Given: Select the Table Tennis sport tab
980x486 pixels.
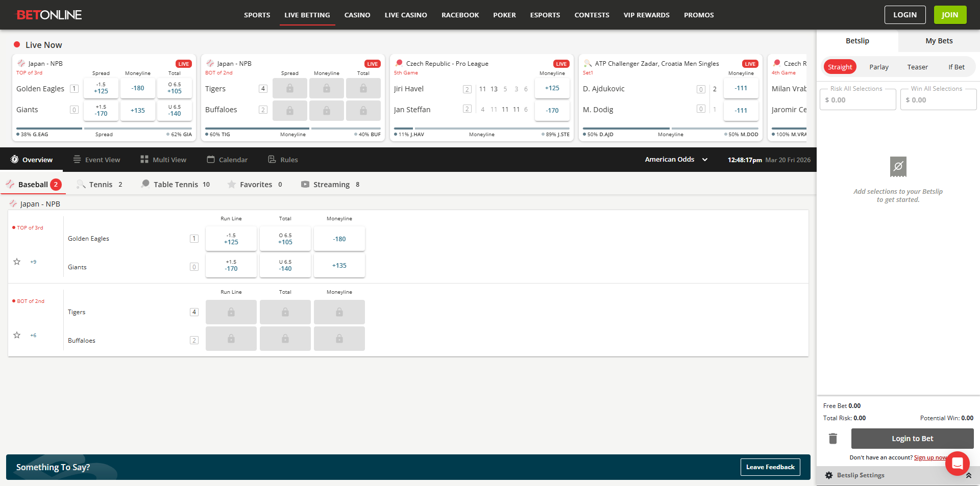Looking at the screenshot, I should pyautogui.click(x=176, y=185).
